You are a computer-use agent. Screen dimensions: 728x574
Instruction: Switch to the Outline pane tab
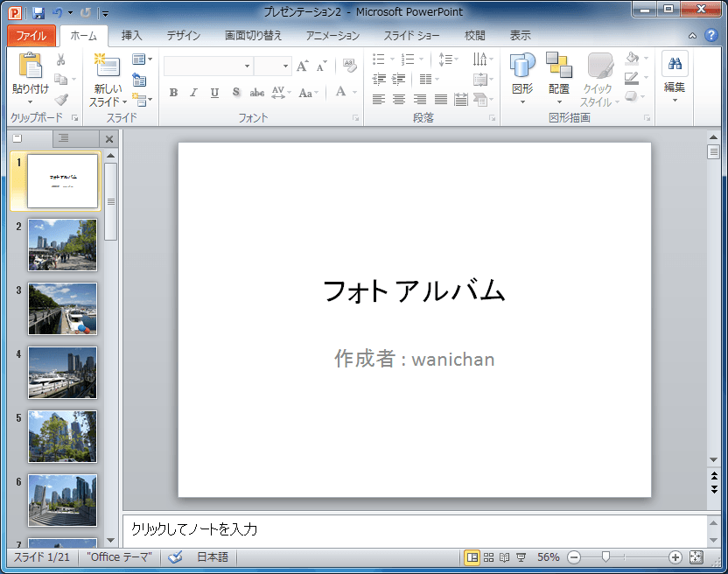[62, 138]
